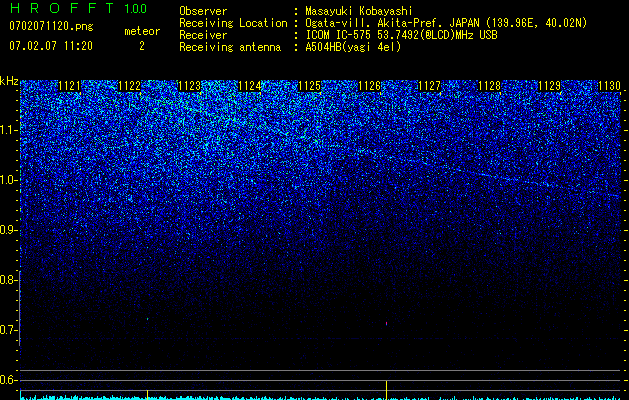
Task: Click the date stamp 07.02.07 11:20
Action: click(x=51, y=46)
